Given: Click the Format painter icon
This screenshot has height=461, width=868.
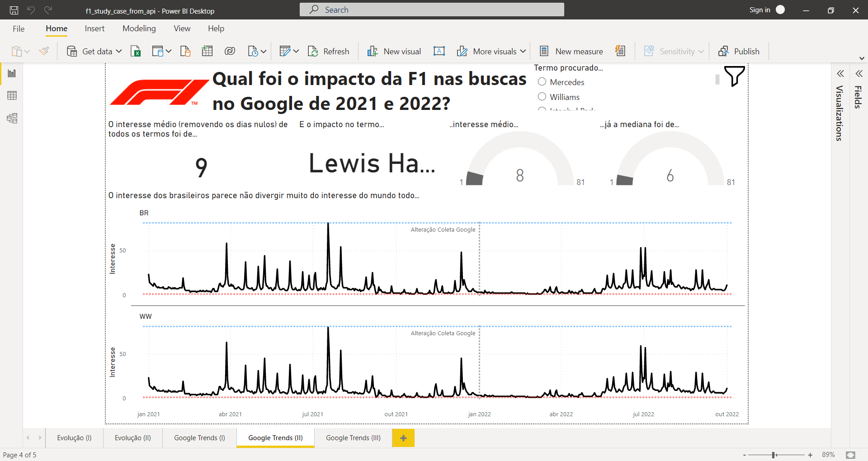Looking at the screenshot, I should [44, 51].
